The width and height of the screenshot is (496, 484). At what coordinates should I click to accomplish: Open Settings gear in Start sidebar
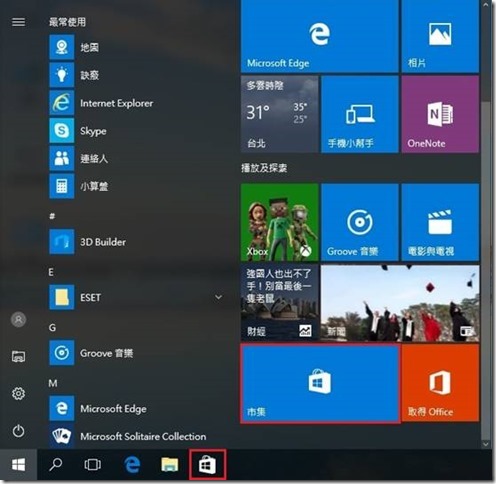click(18, 394)
